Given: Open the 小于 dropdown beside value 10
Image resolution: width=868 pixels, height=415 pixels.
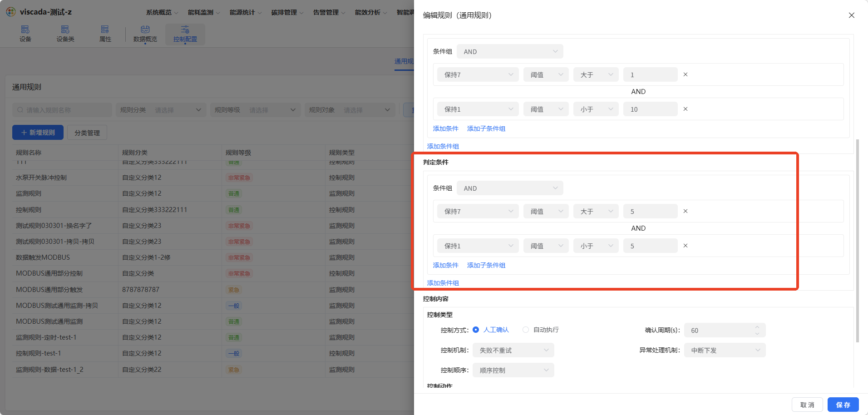Looking at the screenshot, I should tap(596, 109).
